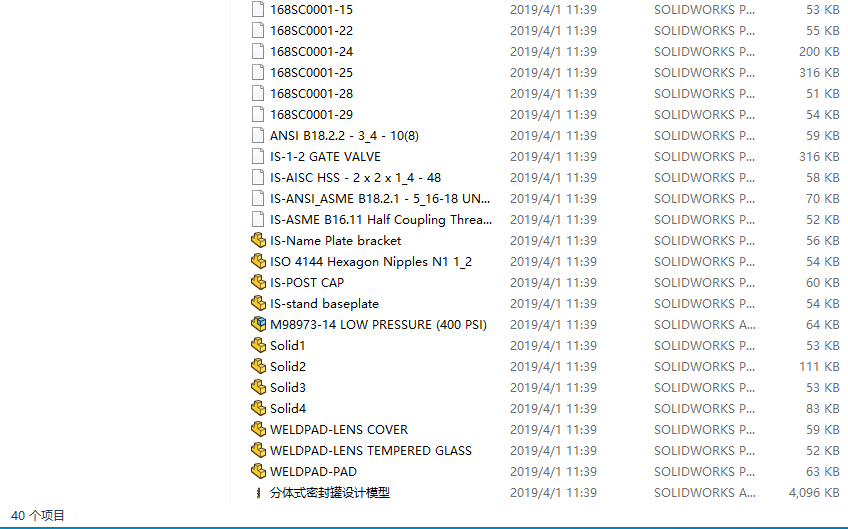Click part icon of WELDPAD-LENS COVER
The image size is (848, 529).
tap(259, 429)
